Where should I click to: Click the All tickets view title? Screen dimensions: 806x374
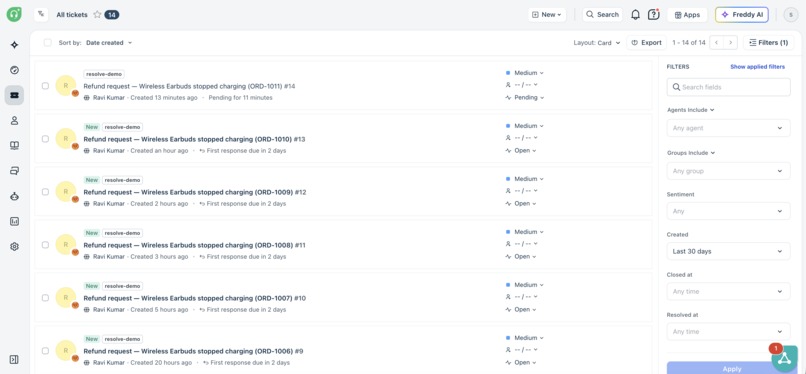pyautogui.click(x=72, y=15)
